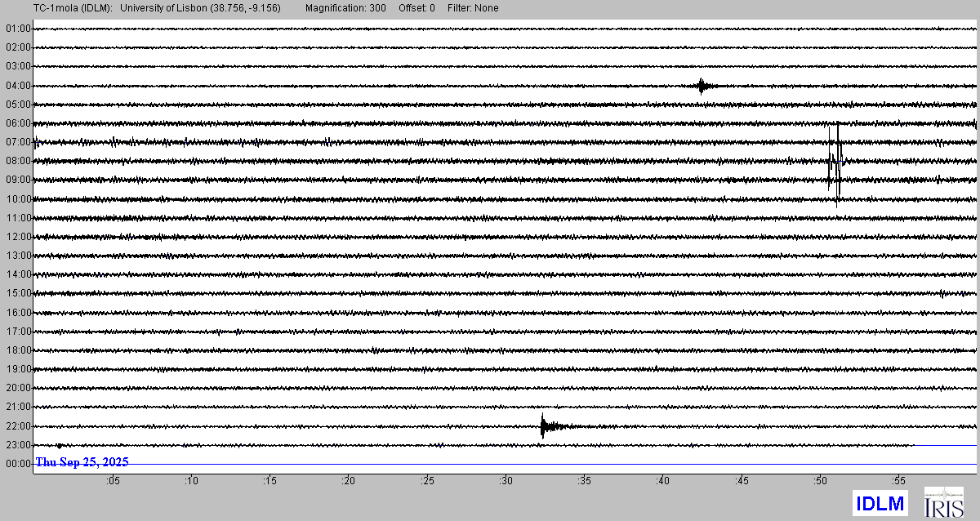Click the :20 minute axis marker

[x=348, y=480]
